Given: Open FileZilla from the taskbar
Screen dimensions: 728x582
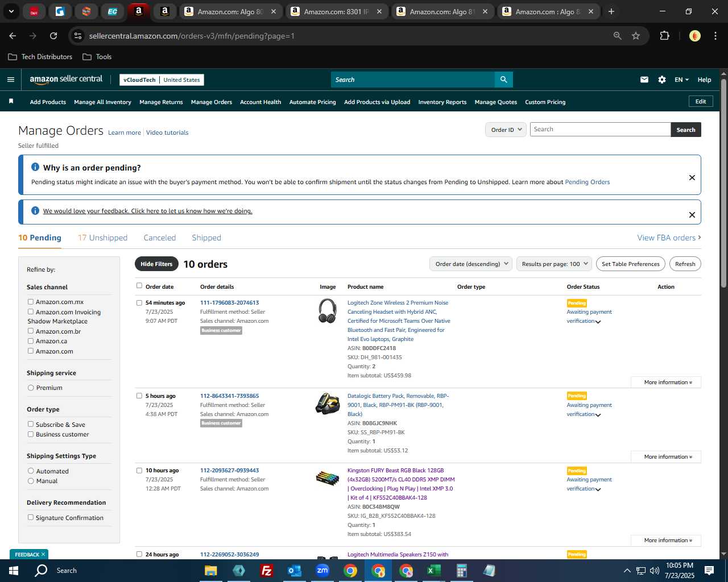Looking at the screenshot, I should pyautogui.click(x=266, y=571).
